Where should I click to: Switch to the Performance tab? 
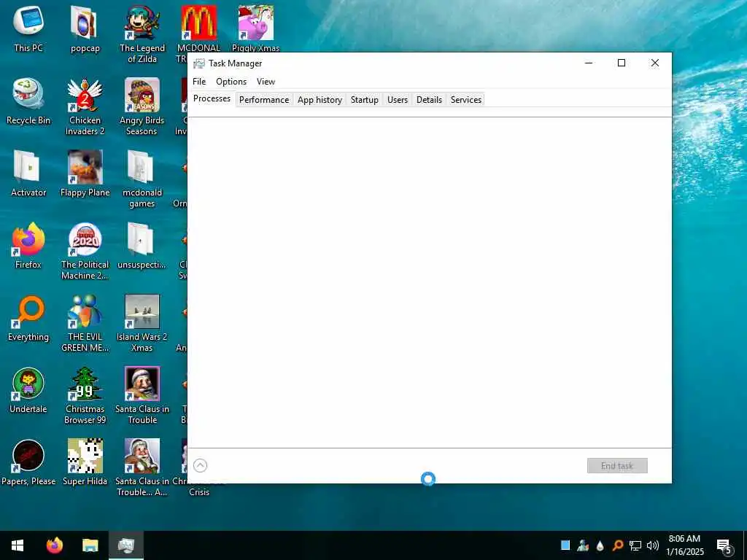[x=264, y=99]
